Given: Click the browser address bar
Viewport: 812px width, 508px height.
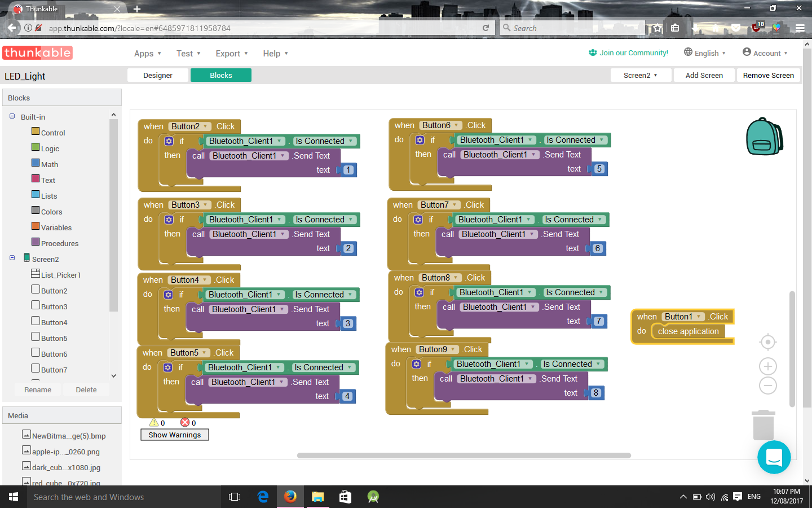Looking at the screenshot, I should [x=259, y=28].
